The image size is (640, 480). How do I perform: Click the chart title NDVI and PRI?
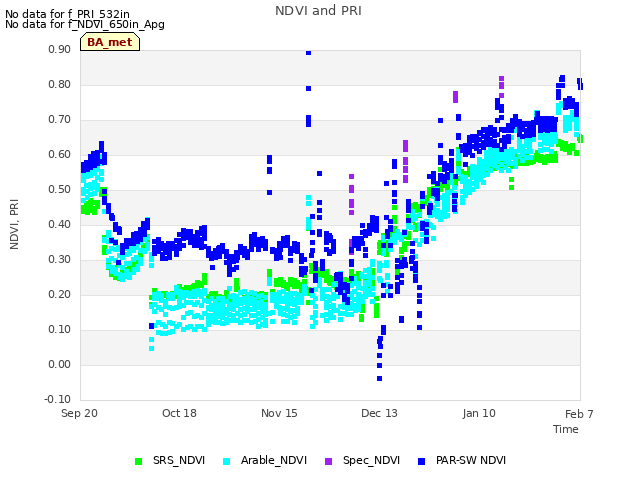[318, 11]
